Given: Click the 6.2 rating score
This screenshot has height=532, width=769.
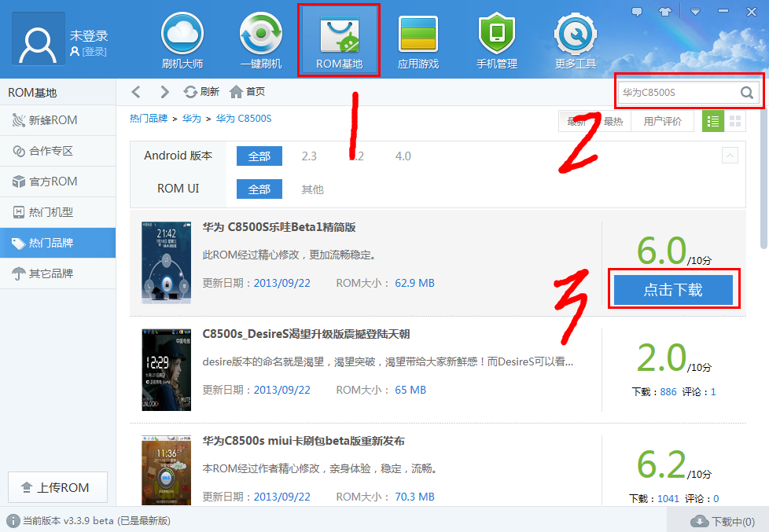Looking at the screenshot, I should [x=661, y=464].
